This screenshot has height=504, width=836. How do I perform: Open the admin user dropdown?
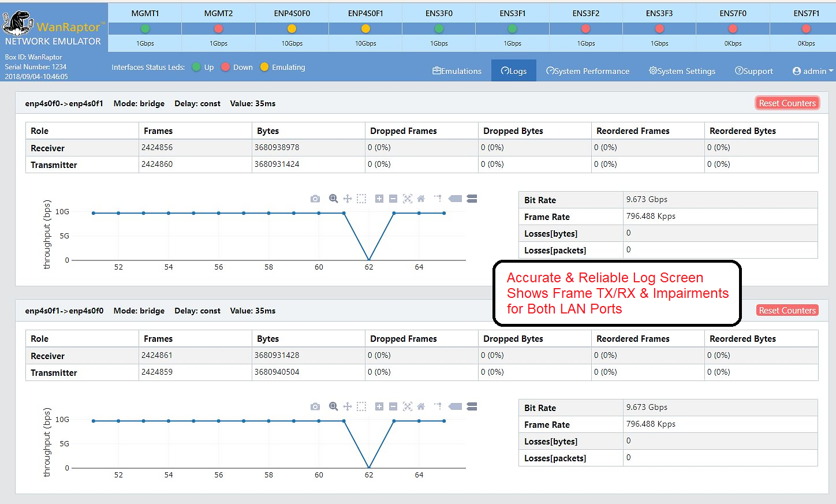[x=813, y=71]
